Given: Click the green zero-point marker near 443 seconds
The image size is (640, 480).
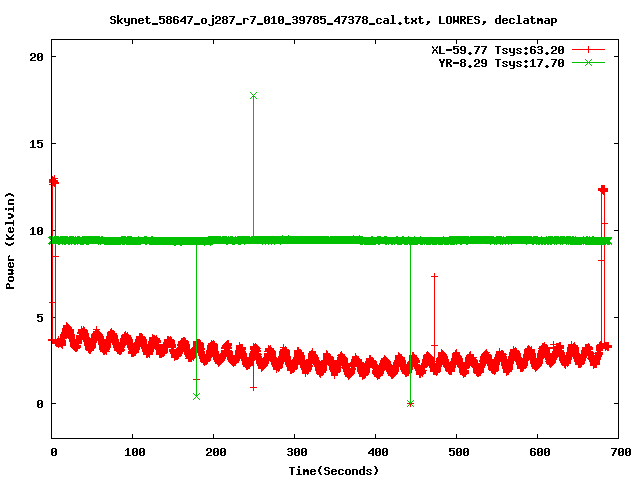Looking at the screenshot, I should click(x=411, y=404).
